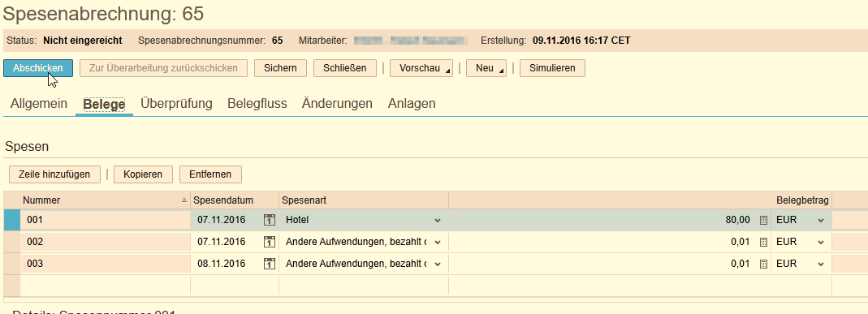Select row 002 via its row selector
The width and height of the screenshot is (868, 314).
(11, 242)
